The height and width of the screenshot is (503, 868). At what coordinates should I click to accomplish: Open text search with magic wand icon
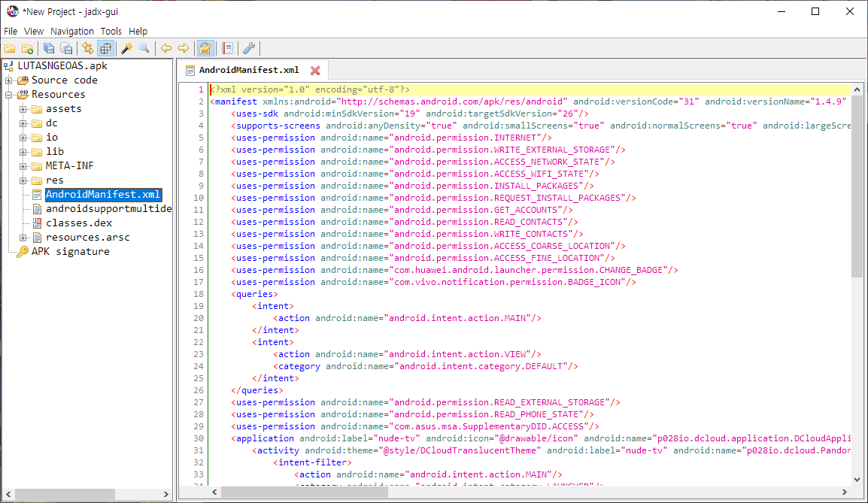pyautogui.click(x=127, y=49)
